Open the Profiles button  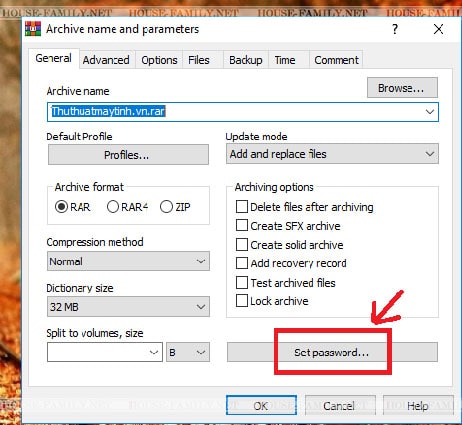click(128, 155)
